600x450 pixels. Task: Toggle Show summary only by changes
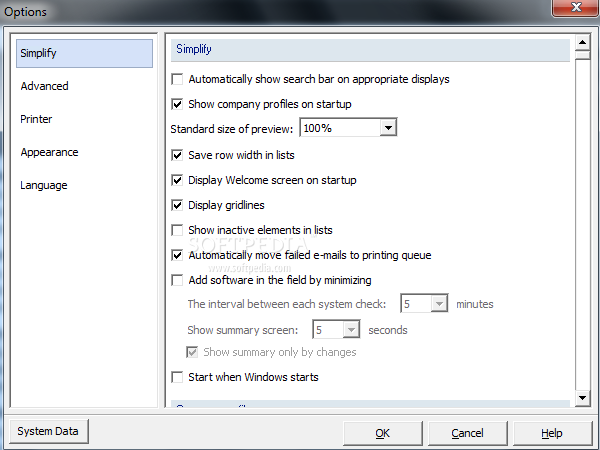tap(192, 352)
